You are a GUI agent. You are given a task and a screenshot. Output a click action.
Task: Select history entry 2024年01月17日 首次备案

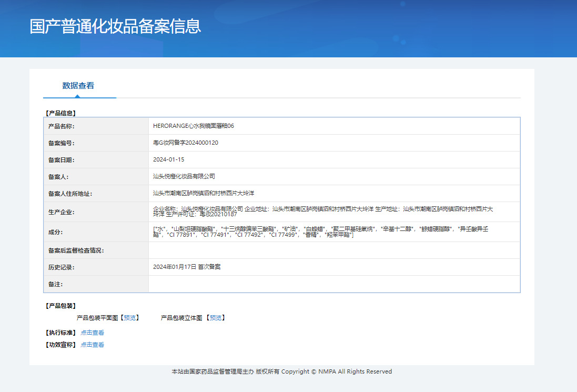click(187, 267)
